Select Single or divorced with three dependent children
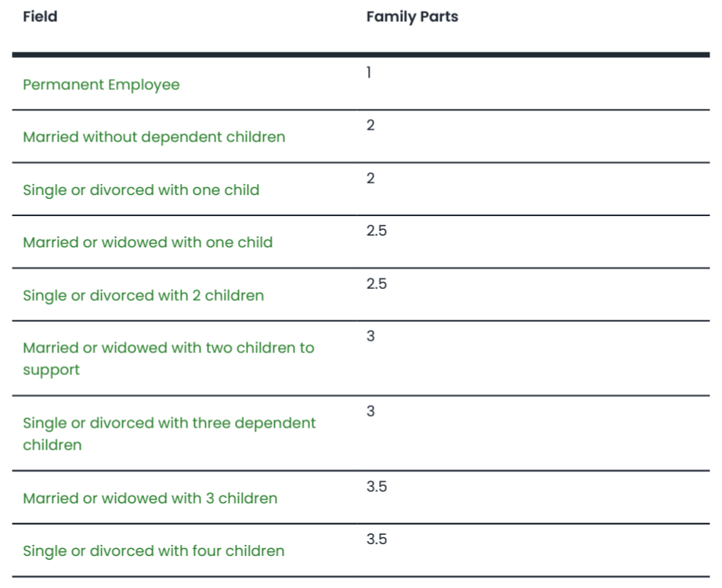722x588 pixels. point(169,423)
